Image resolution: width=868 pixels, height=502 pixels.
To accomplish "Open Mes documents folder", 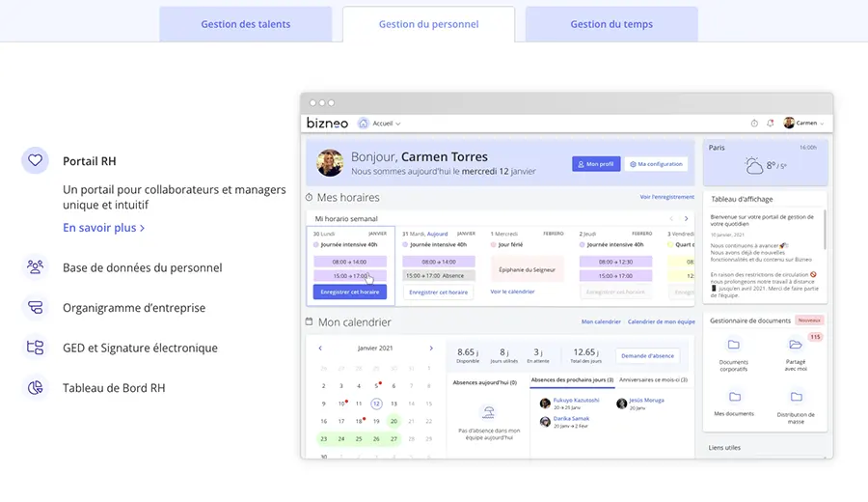I will [734, 404].
